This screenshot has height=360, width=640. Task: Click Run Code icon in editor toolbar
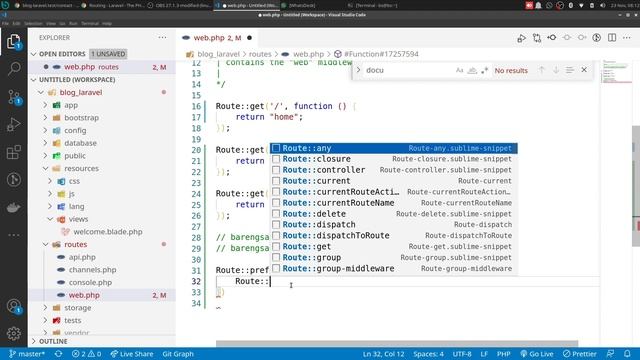click(x=521, y=38)
